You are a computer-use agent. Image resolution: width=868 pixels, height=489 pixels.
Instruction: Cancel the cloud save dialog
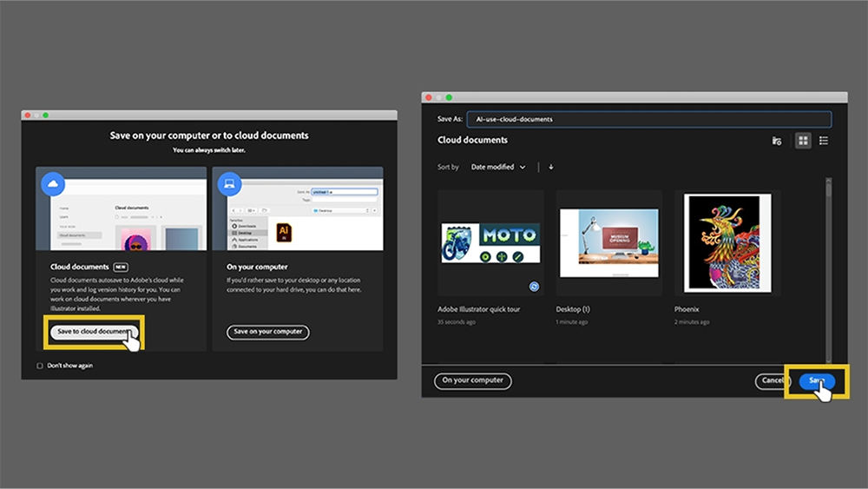772,380
